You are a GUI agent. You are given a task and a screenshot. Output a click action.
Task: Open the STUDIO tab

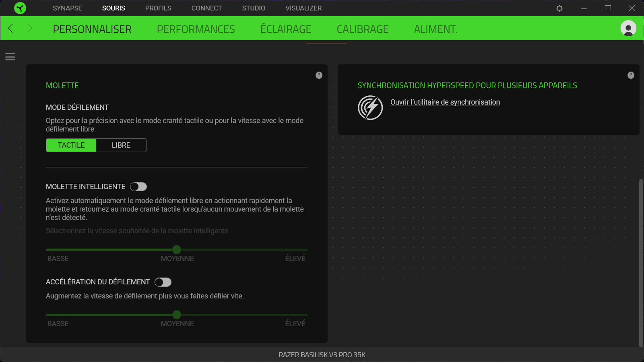tap(254, 8)
